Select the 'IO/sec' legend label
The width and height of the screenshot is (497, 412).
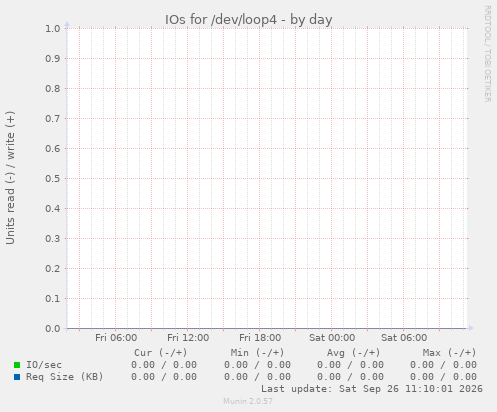click(x=44, y=365)
